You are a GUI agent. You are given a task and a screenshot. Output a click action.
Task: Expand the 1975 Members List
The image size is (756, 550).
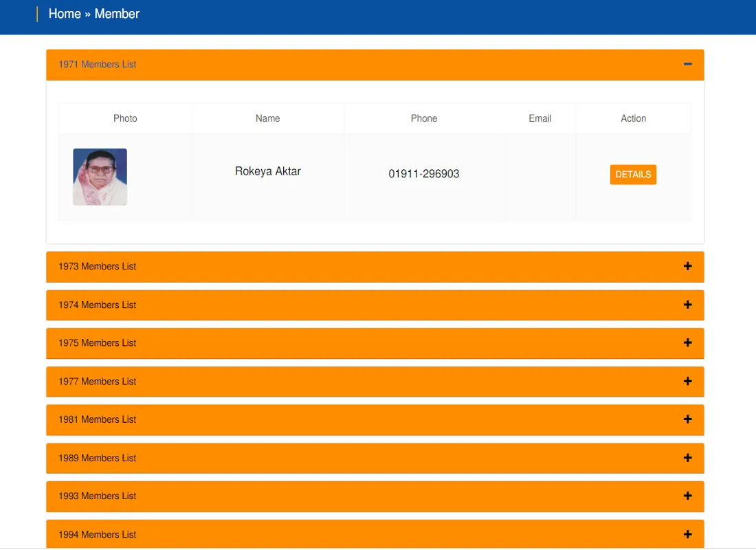click(x=375, y=343)
